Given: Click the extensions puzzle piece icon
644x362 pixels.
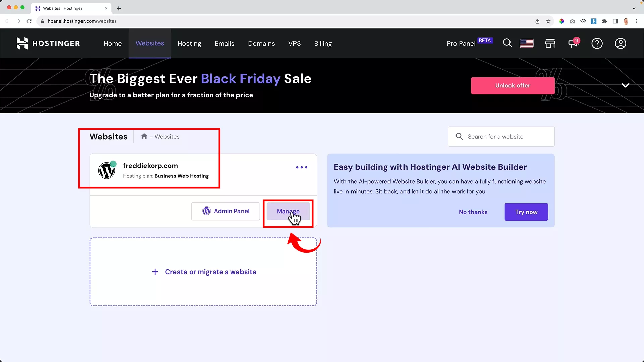Looking at the screenshot, I should [x=604, y=21].
